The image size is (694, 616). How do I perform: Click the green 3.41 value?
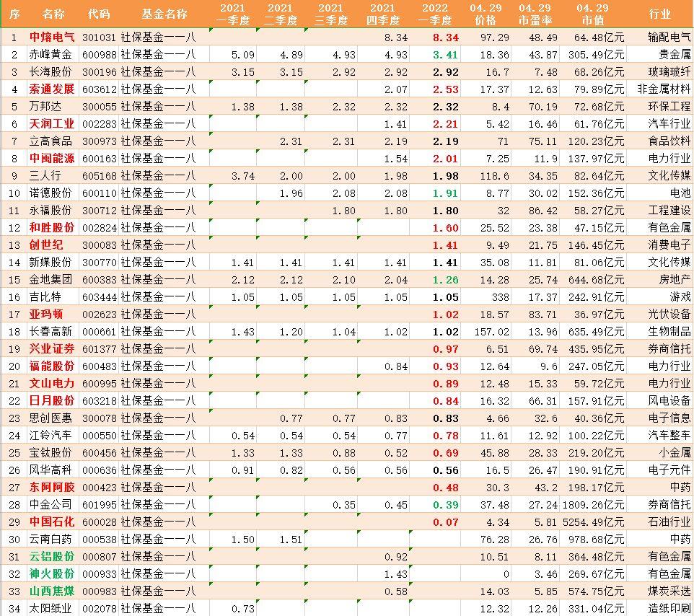(446, 56)
